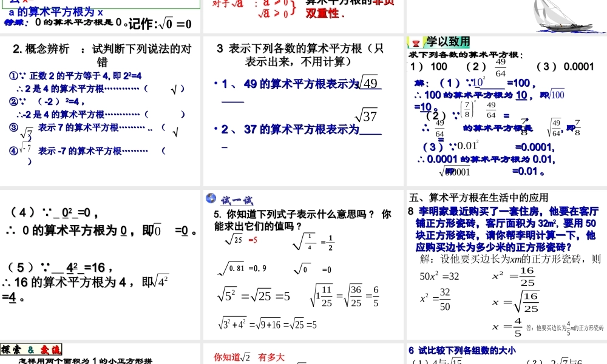This screenshot has width=607, height=364.
Task: Select the text '记作:√0 =0'
Action: tap(160, 24)
